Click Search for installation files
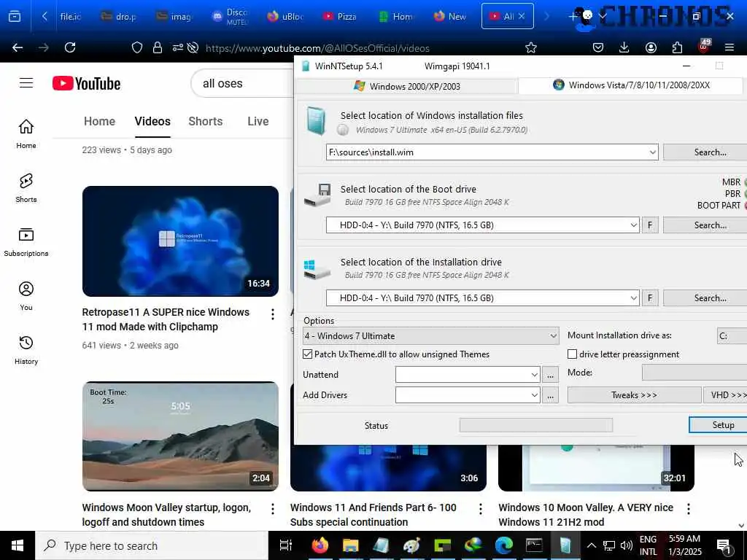This screenshot has width=747, height=560. pos(707,152)
